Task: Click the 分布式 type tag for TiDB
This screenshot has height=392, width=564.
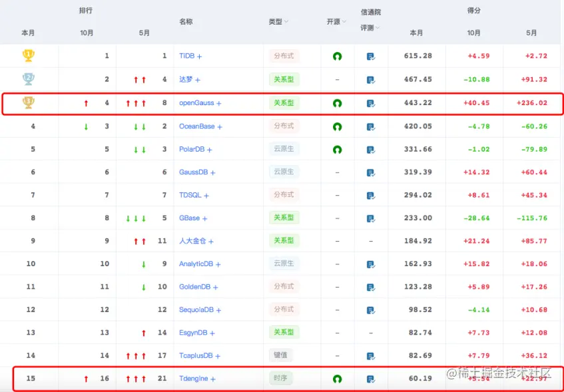Action: coord(284,56)
